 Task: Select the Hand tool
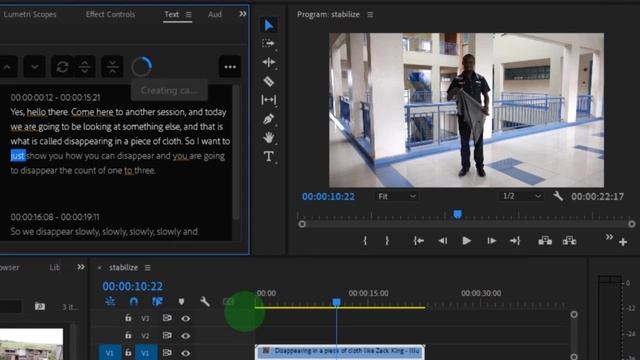click(269, 138)
